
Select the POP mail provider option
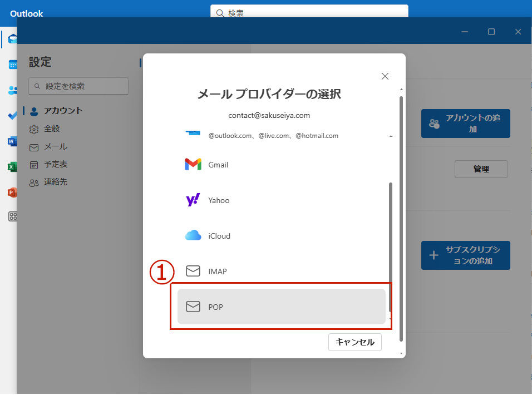point(281,307)
